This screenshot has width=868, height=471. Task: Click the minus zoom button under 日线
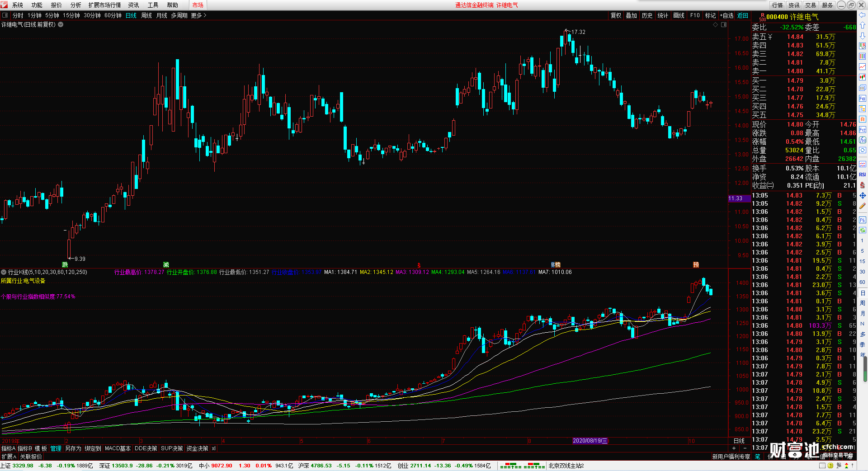pyautogui.click(x=745, y=448)
